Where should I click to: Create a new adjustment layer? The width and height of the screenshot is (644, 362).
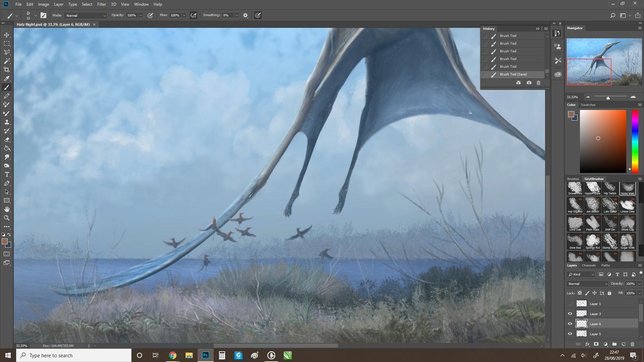[605, 343]
